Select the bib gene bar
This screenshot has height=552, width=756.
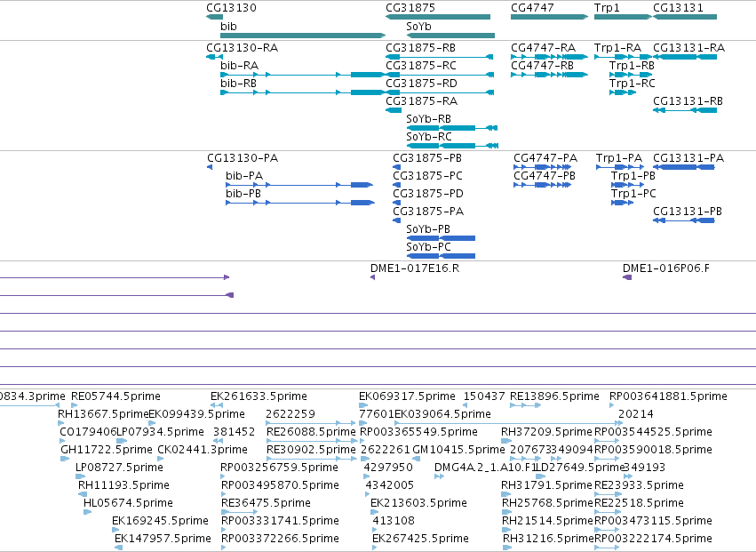click(x=303, y=36)
